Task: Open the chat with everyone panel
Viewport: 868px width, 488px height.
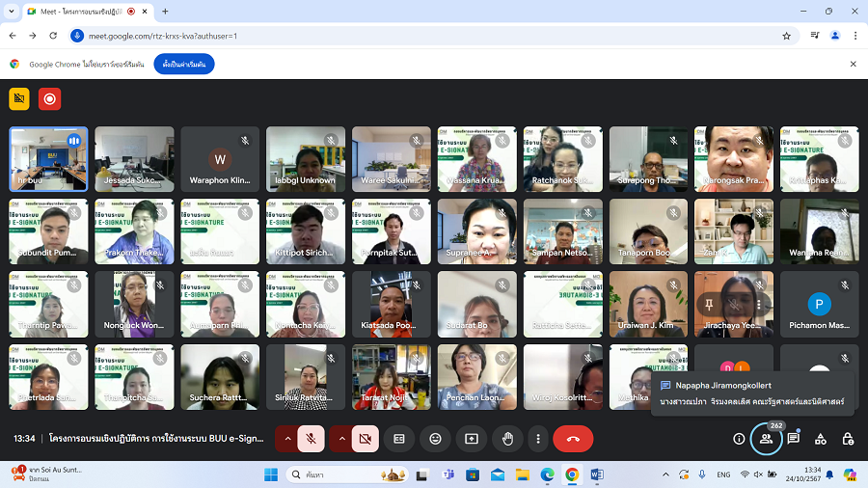Action: 793,439
